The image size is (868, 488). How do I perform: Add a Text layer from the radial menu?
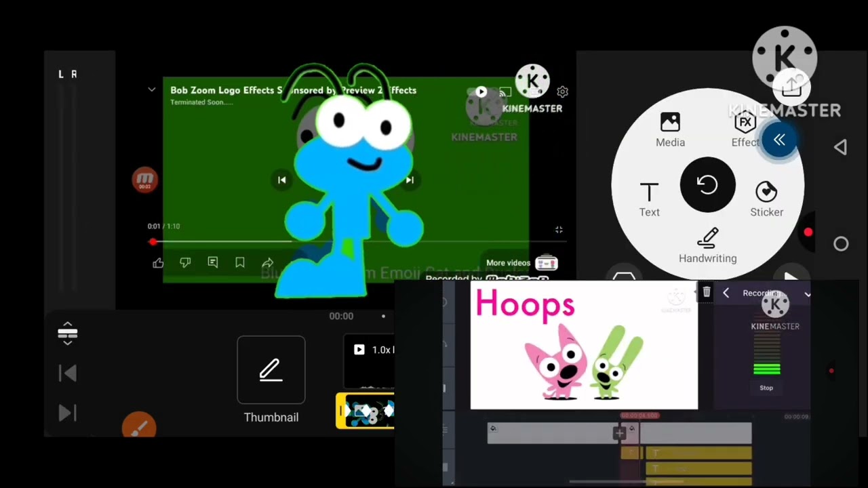pyautogui.click(x=649, y=200)
